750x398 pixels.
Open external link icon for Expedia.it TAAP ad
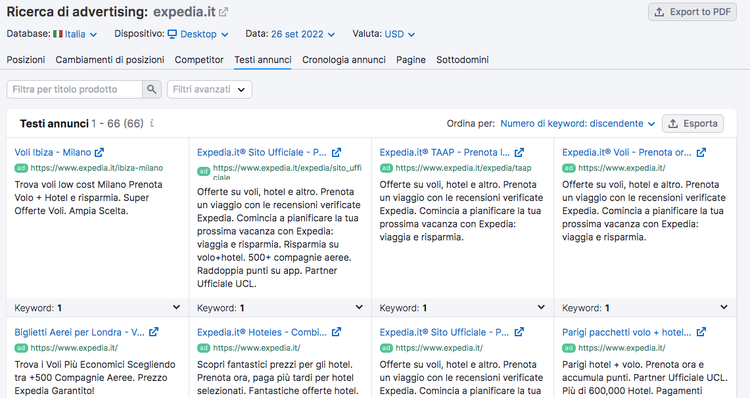click(x=519, y=153)
